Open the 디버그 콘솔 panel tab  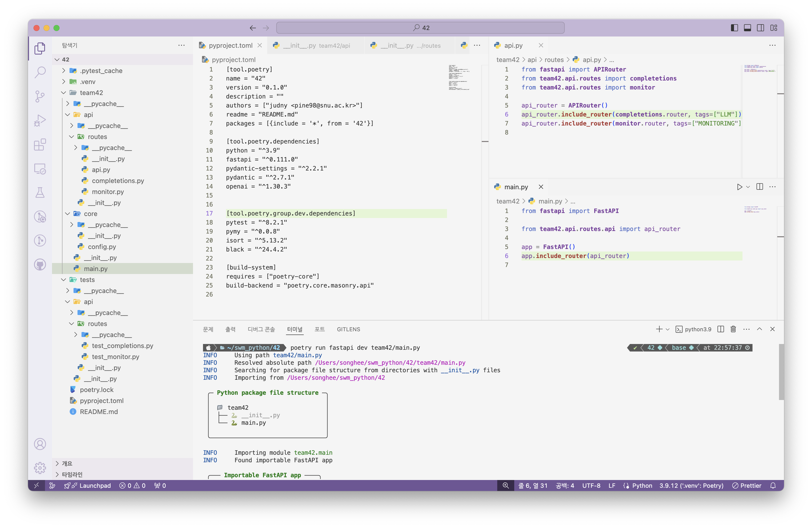(x=261, y=329)
